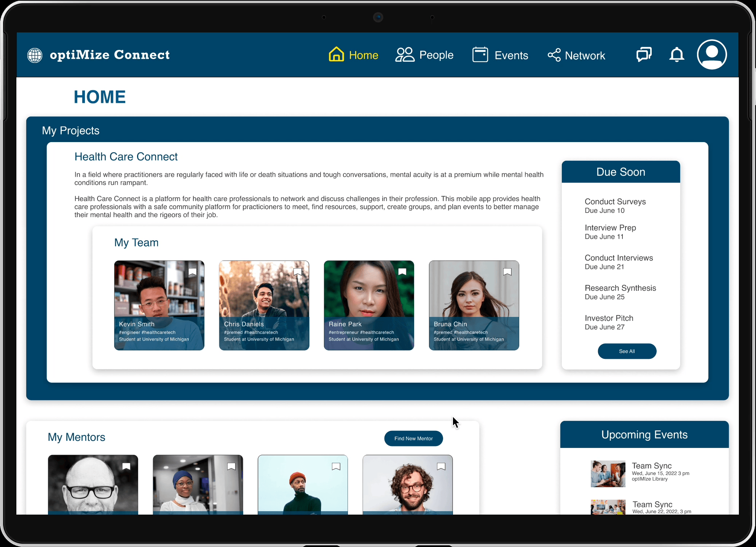
Task: Click the Due June 10 date text
Action: pyautogui.click(x=604, y=211)
